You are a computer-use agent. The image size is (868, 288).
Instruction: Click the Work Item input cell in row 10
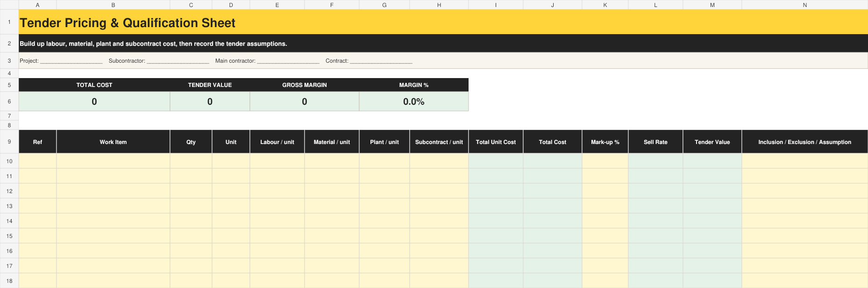coord(113,161)
